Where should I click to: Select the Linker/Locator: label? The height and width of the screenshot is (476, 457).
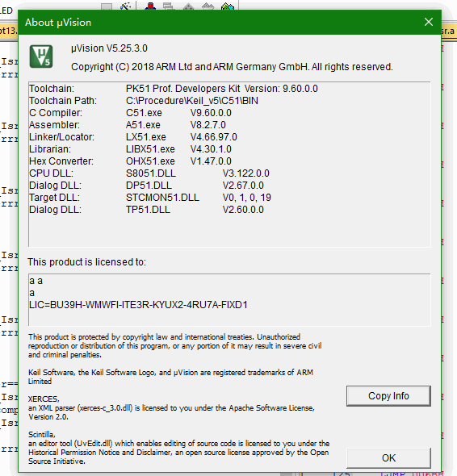tap(61, 137)
